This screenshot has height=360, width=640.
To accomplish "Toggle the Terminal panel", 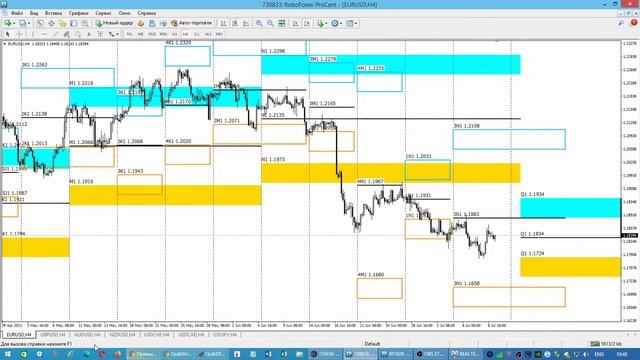I will tap(73, 23).
